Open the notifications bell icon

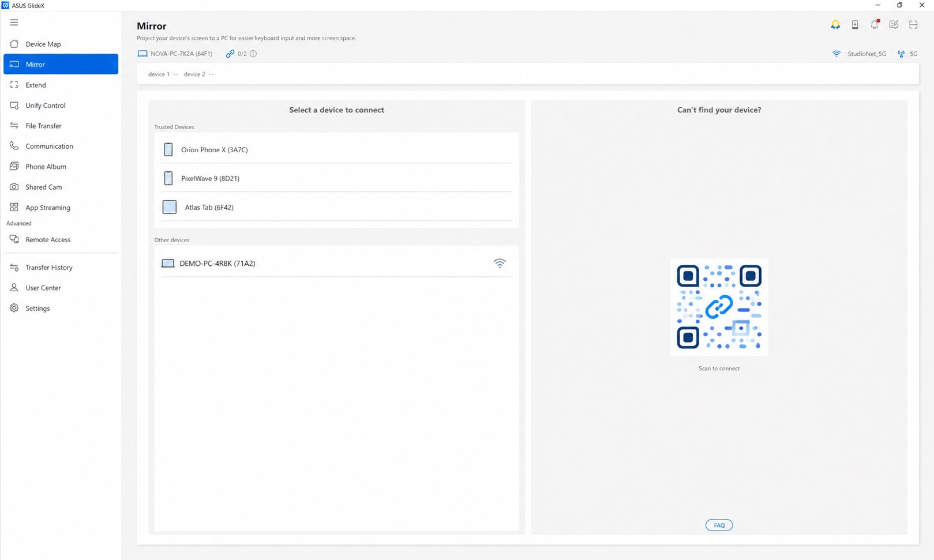click(875, 24)
